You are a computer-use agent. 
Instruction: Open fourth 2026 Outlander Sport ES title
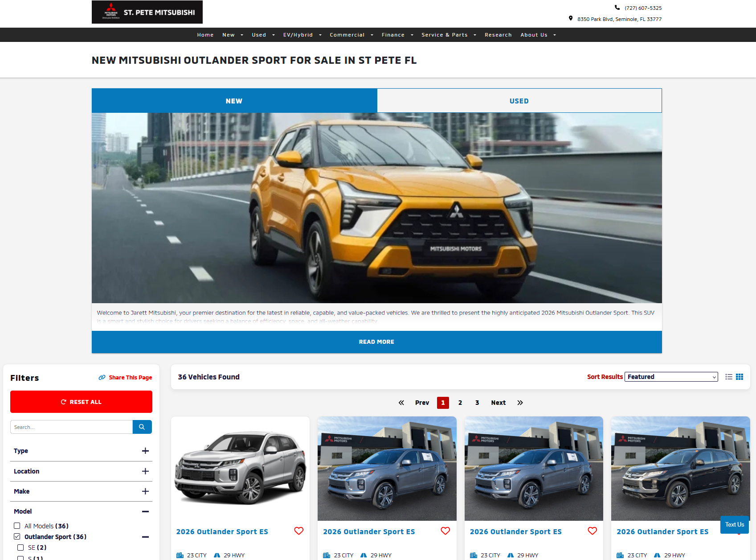(x=662, y=531)
